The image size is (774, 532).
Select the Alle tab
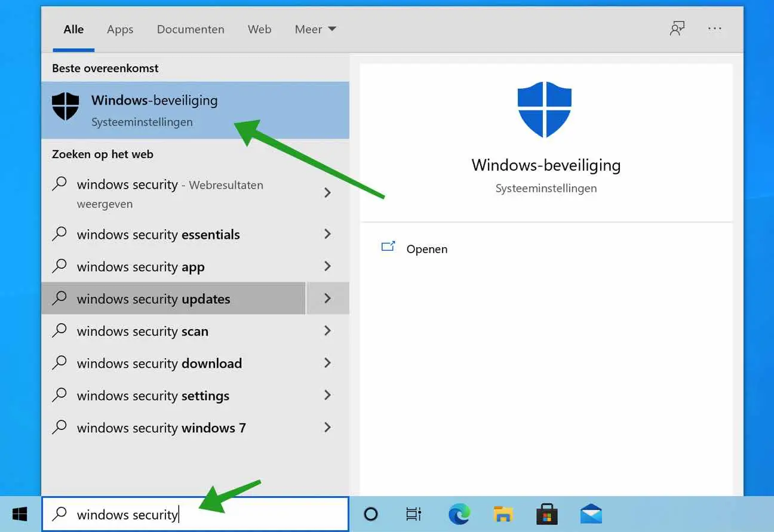point(73,29)
